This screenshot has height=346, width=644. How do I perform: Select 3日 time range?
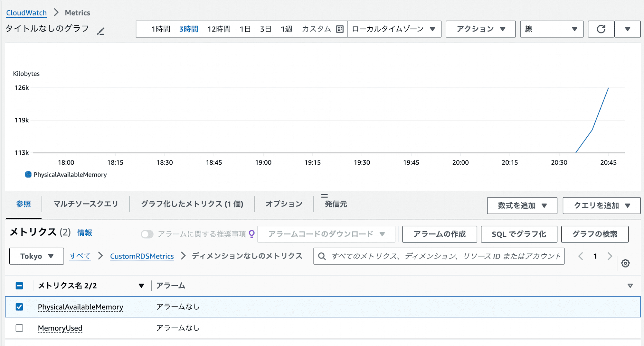266,29
